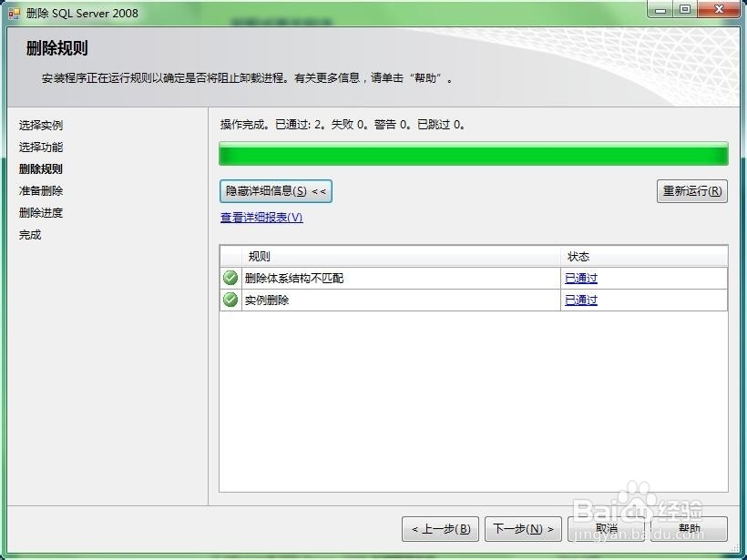Select 选择功能 step in sidebar

[40, 147]
